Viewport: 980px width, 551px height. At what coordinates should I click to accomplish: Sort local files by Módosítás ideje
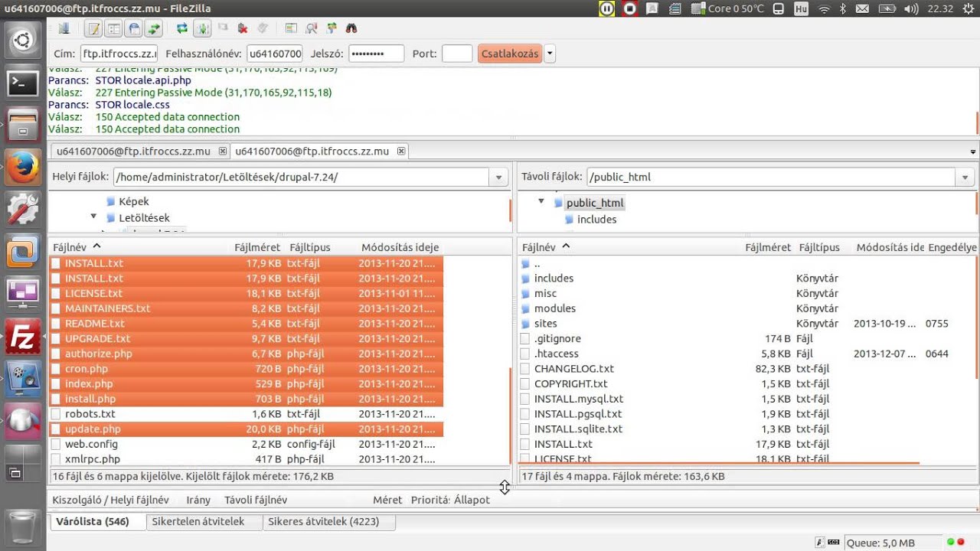tap(400, 247)
